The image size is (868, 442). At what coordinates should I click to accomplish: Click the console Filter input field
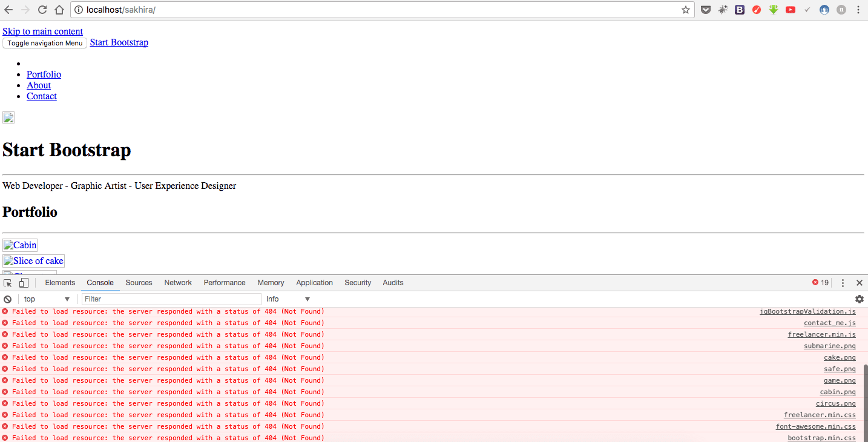171,299
